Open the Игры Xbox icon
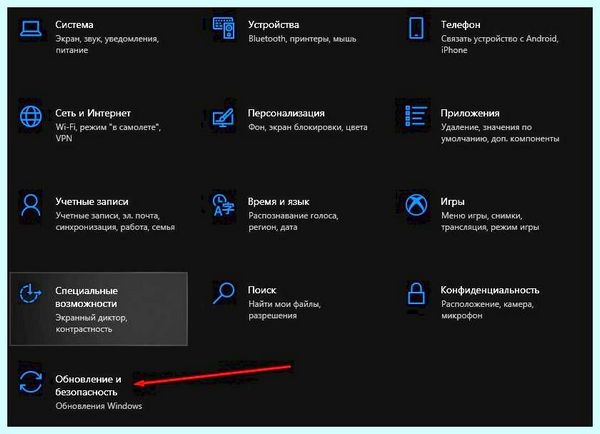600x434 pixels. pos(416,205)
